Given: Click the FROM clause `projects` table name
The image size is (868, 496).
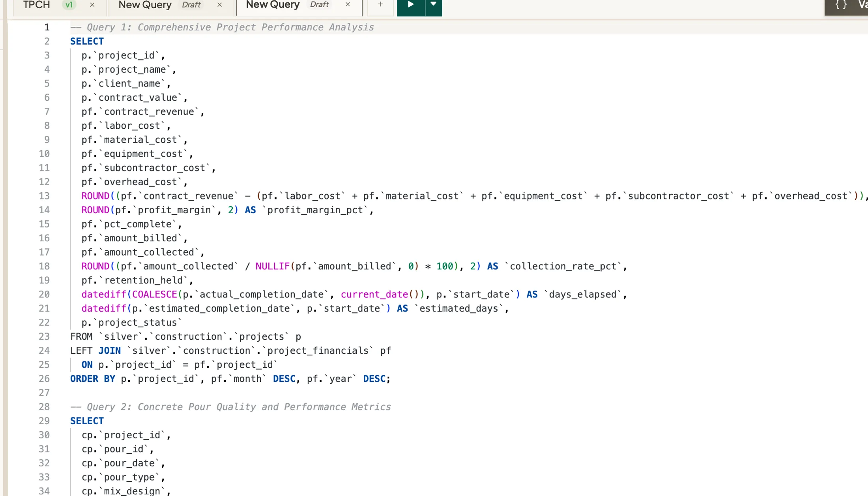Looking at the screenshot, I should (262, 337).
